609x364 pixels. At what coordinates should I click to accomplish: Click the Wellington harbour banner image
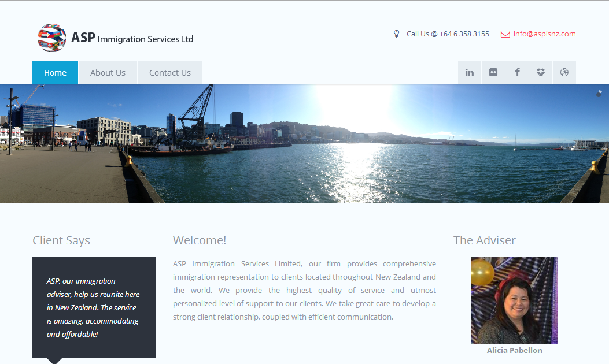[304, 144]
